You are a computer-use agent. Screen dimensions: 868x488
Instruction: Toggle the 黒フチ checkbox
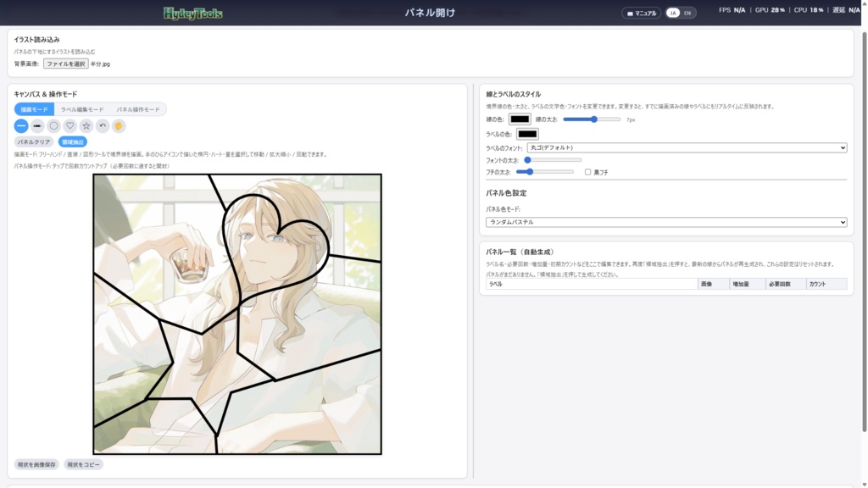(x=588, y=172)
